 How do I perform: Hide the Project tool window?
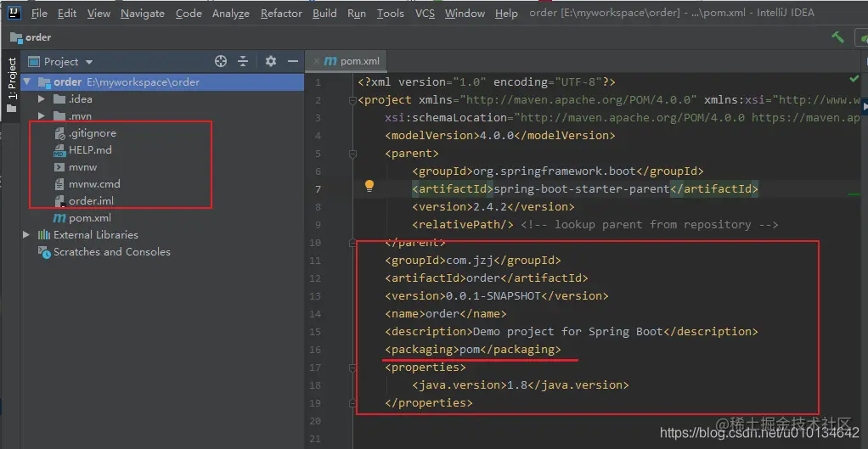(x=293, y=61)
